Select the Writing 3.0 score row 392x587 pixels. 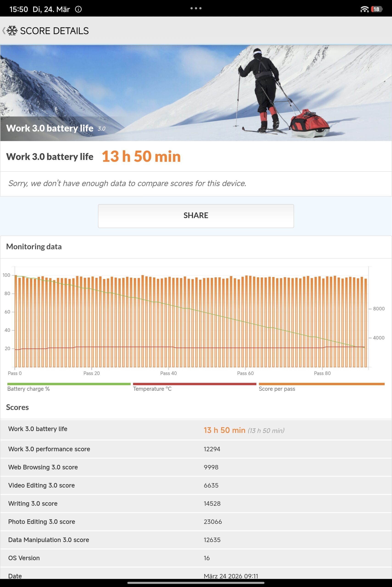[196, 504]
